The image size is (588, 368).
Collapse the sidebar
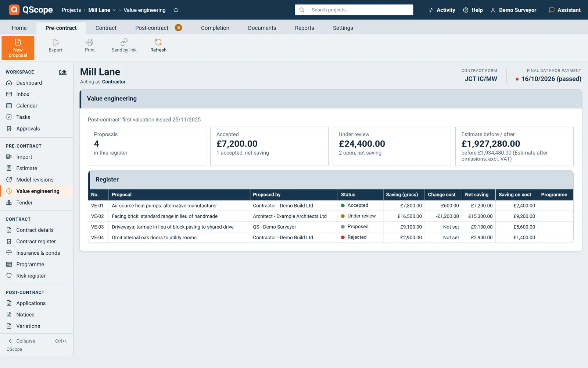click(x=36, y=341)
